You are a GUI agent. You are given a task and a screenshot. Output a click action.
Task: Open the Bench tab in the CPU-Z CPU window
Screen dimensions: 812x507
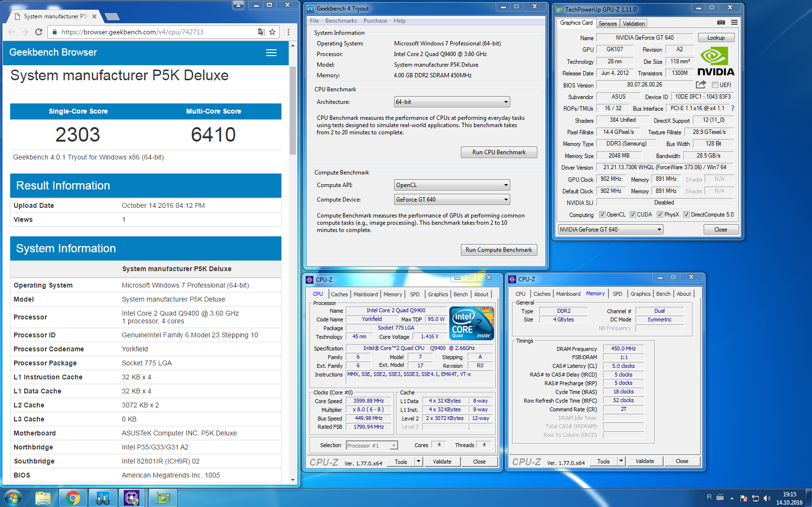460,294
